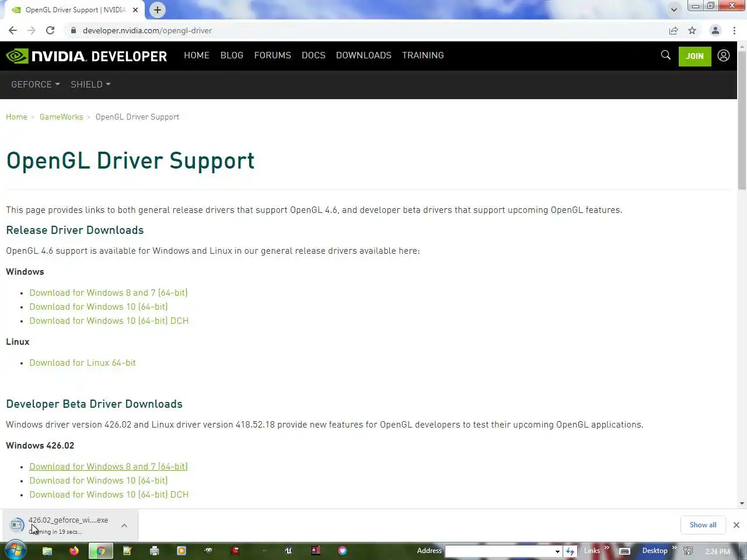Open the printer taskbar icon
747x560 pixels.
click(155, 551)
